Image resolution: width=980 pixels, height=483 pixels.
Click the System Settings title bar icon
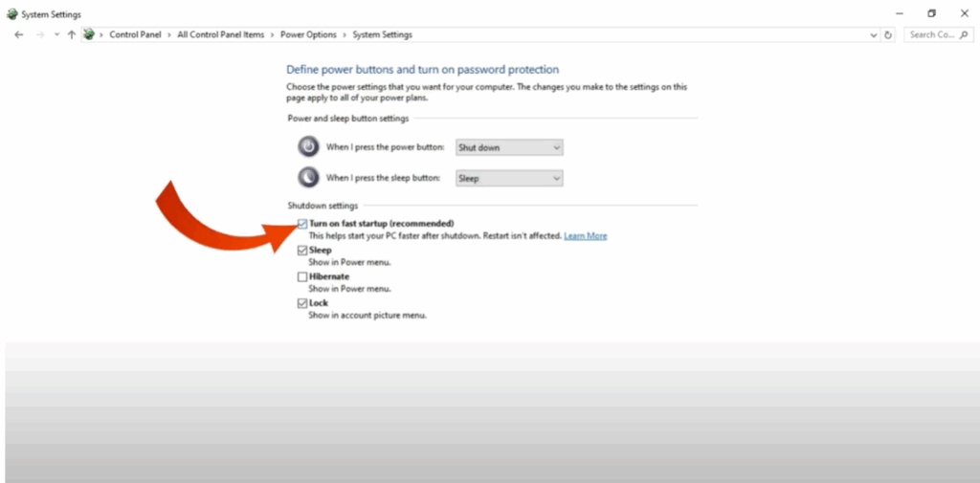(x=11, y=13)
